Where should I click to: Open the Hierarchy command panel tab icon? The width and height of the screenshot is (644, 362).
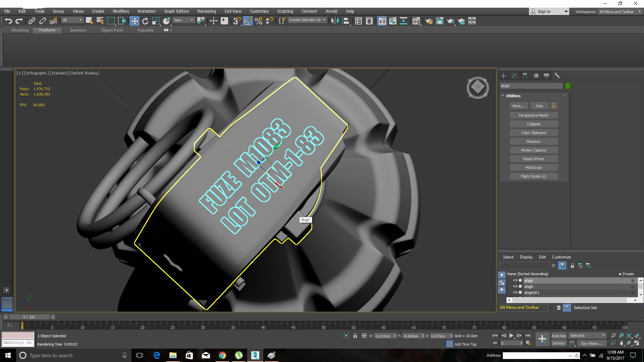tap(525, 75)
